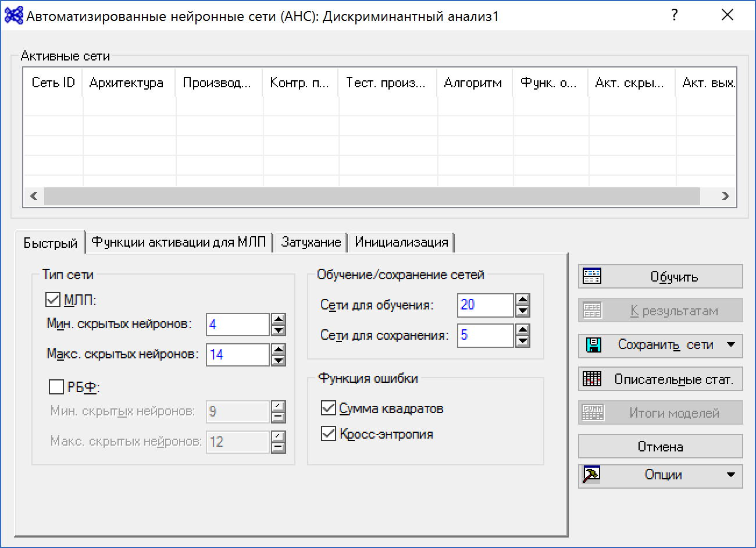
Task: Click the Сеть ID column header
Action: click(x=53, y=83)
